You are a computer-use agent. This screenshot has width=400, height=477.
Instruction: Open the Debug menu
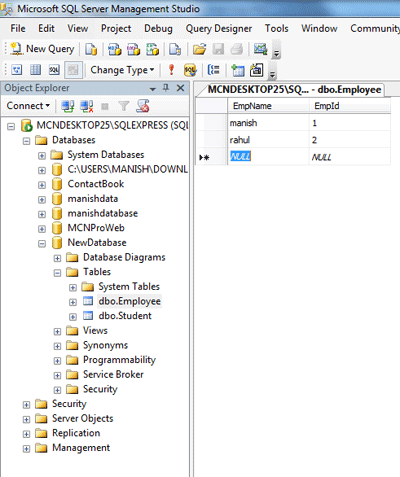click(158, 29)
